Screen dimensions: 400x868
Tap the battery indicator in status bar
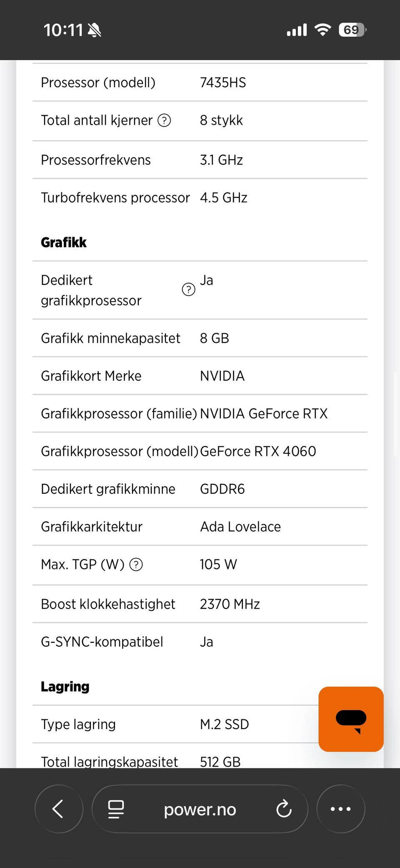352,30
